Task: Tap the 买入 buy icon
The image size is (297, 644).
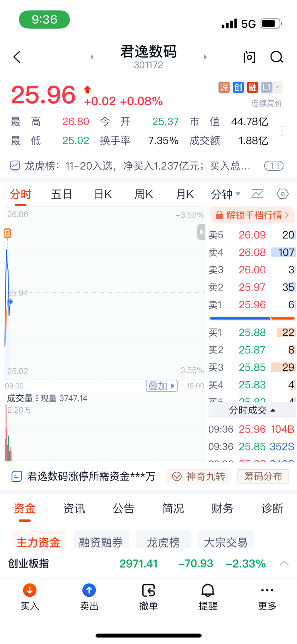Action: coord(30,596)
